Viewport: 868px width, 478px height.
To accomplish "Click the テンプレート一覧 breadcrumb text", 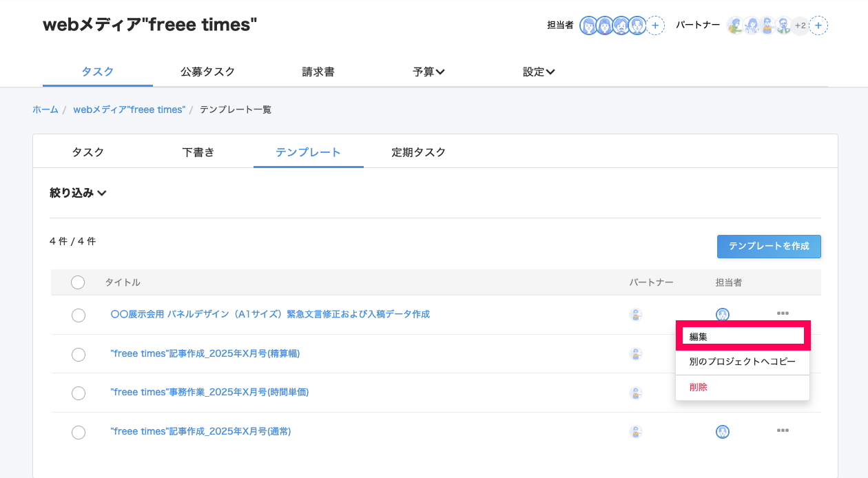I will coord(236,110).
